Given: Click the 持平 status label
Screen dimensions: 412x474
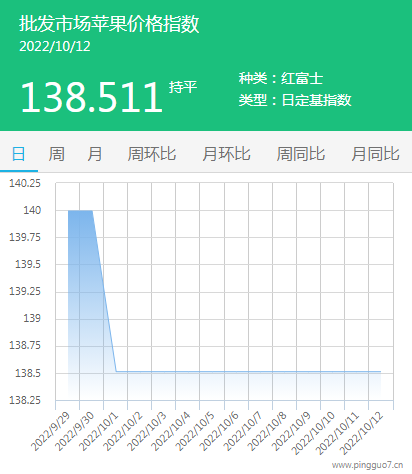Looking at the screenshot, I should click(183, 87).
